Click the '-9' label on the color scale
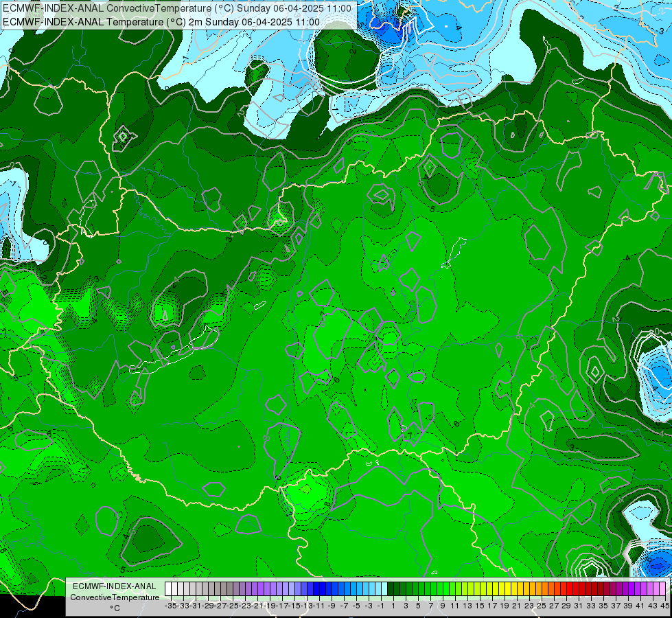The image size is (672, 618). point(332,606)
